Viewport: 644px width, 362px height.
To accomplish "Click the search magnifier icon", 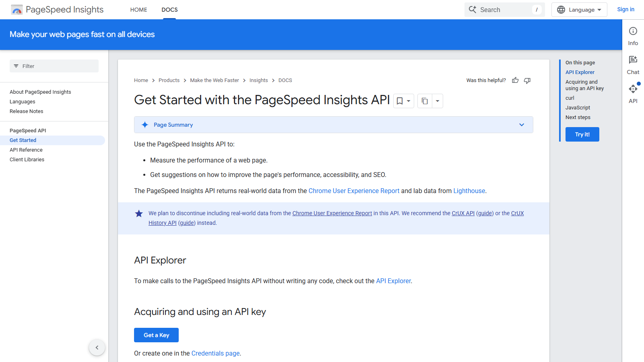I will click(473, 10).
